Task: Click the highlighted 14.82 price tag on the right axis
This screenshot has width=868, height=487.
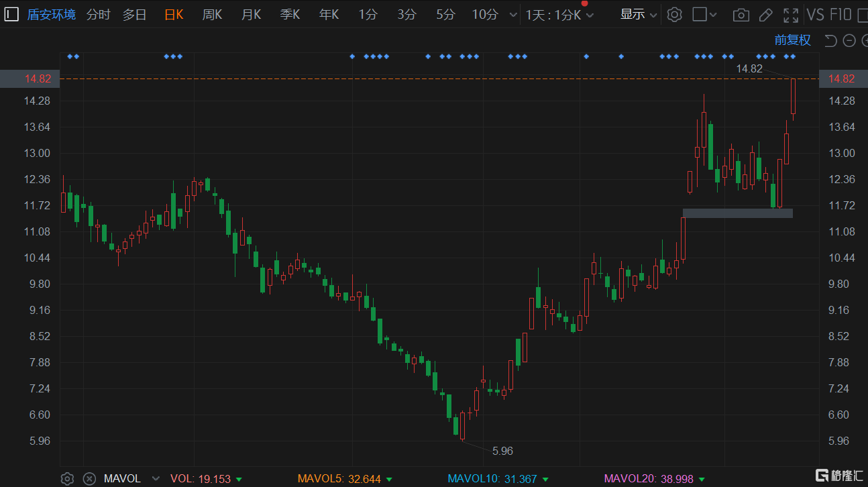Action: pos(842,79)
